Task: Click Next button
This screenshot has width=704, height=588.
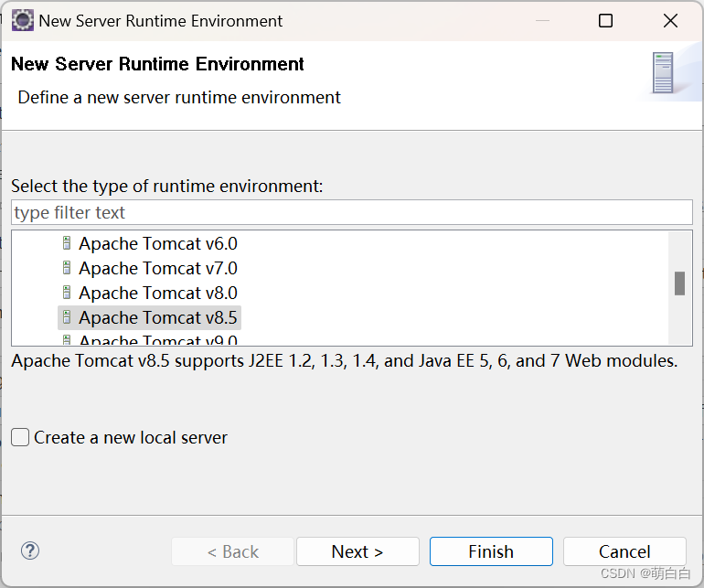Action: pos(357,551)
